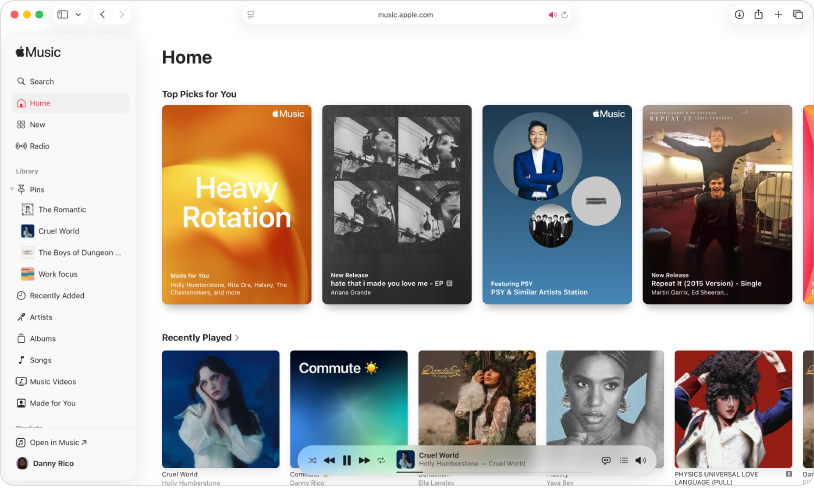Click the Music Videos icon
Image resolution: width=814 pixels, height=488 pixels.
coord(21,382)
